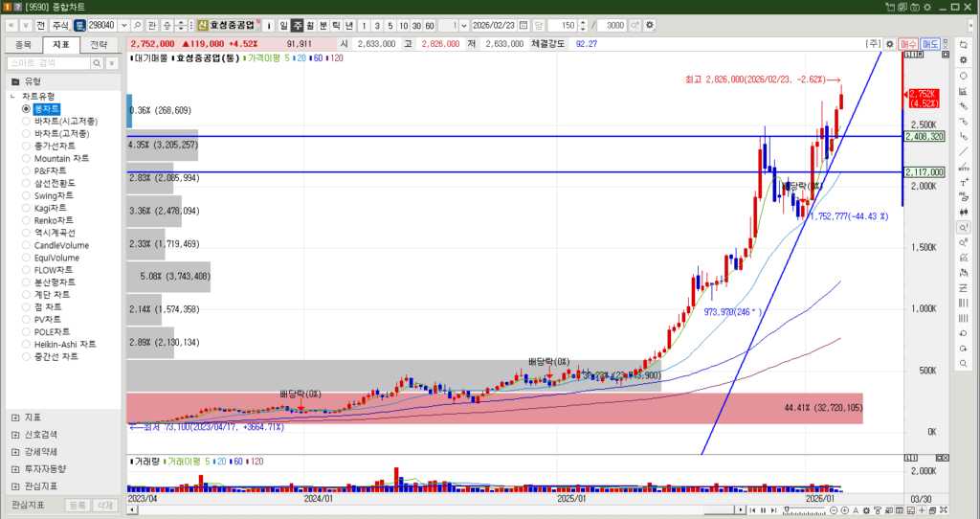Open the stock code dropdown arrow
980x519 pixels.
123,24
